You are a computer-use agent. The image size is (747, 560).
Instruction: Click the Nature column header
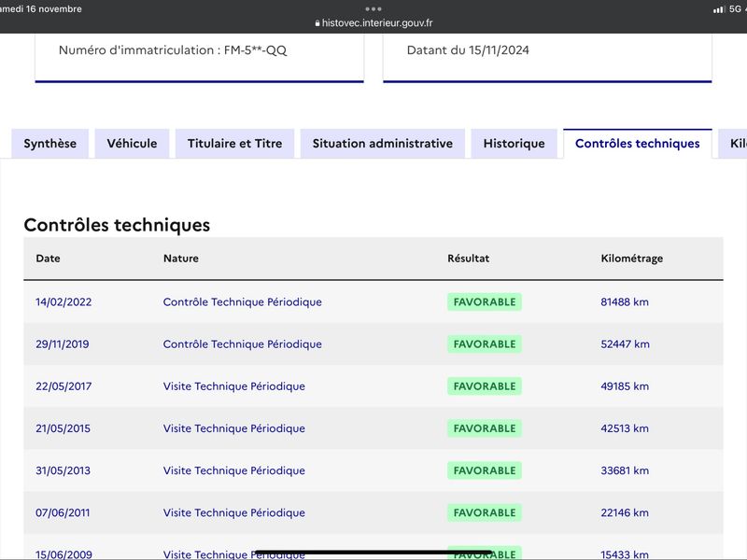click(181, 259)
